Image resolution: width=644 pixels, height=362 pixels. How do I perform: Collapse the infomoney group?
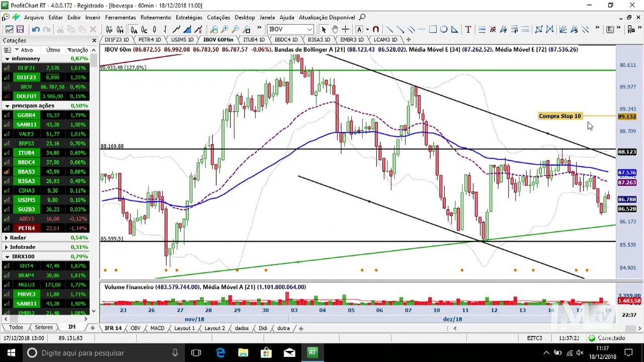coord(7,59)
